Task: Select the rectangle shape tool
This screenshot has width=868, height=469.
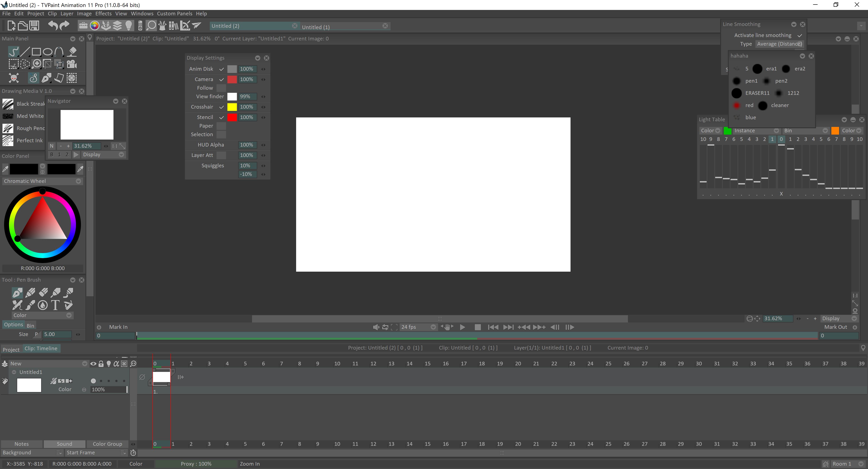Action: point(36,52)
